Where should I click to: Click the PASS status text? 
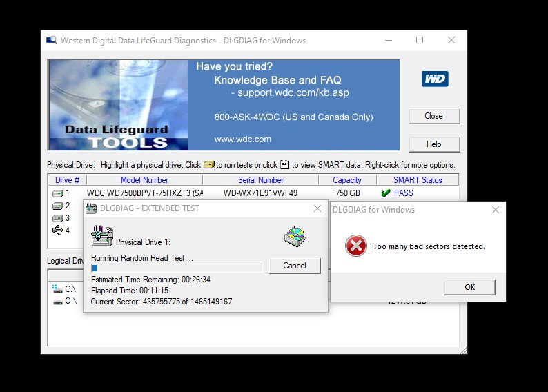point(403,193)
